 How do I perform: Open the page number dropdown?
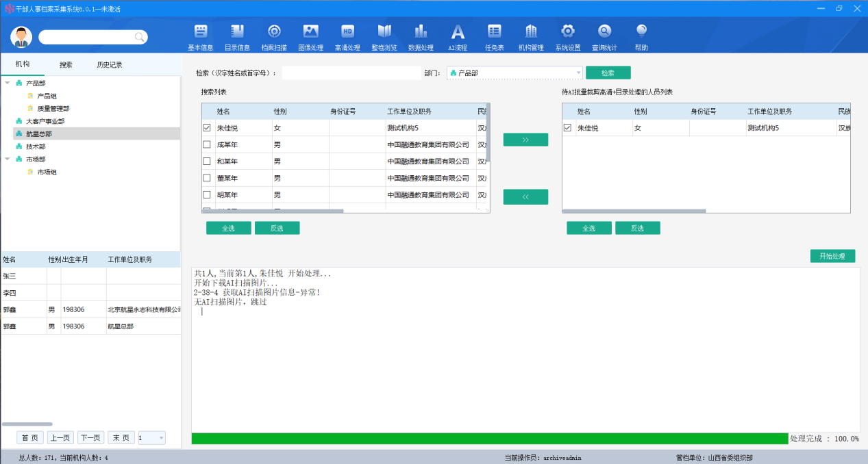click(161, 438)
